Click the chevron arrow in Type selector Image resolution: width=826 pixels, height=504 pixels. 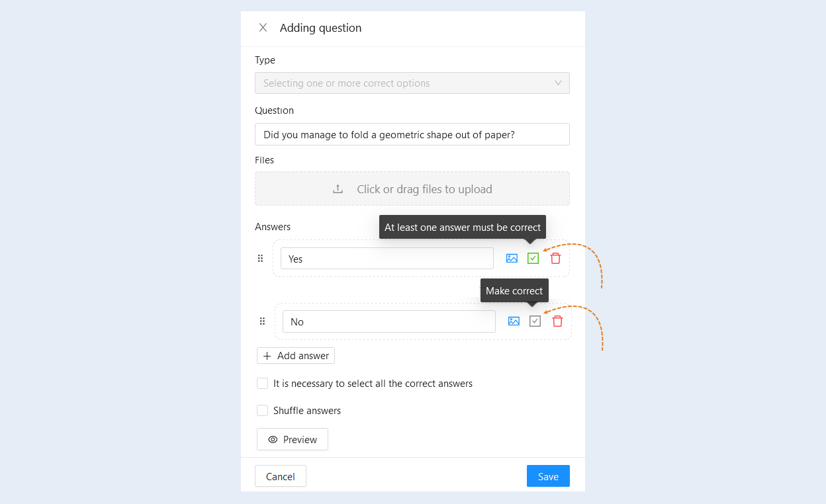click(558, 83)
